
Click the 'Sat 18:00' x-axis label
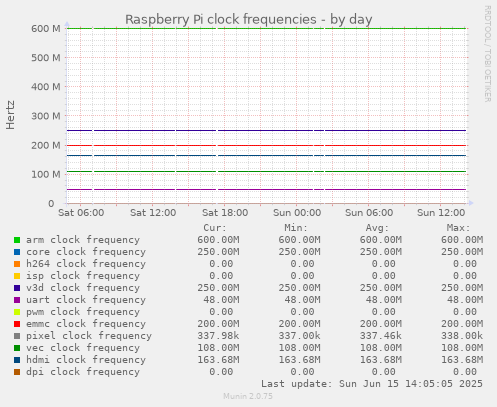coord(225,213)
